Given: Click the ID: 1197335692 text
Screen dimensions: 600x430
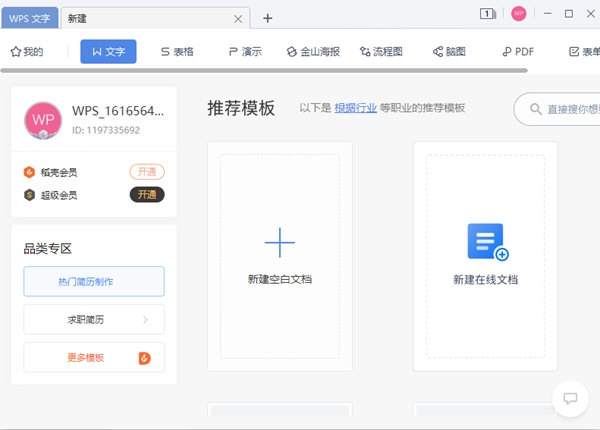Looking at the screenshot, I should 106,130.
